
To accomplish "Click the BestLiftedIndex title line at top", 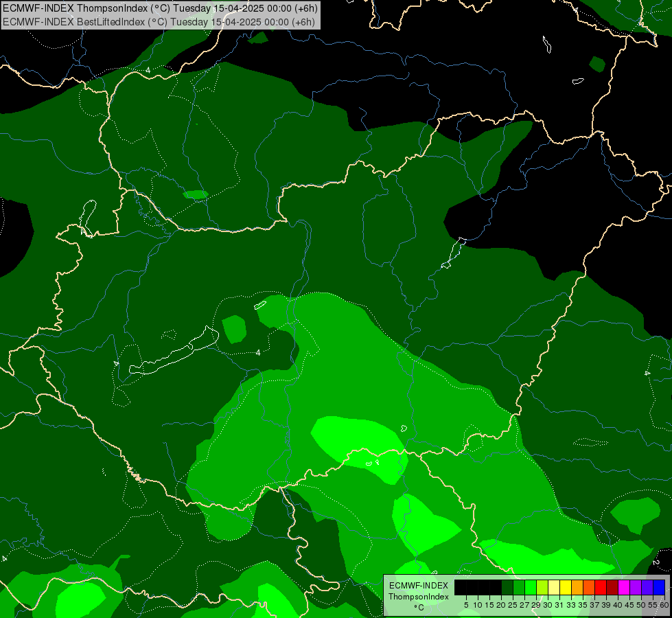I will 159,21.
